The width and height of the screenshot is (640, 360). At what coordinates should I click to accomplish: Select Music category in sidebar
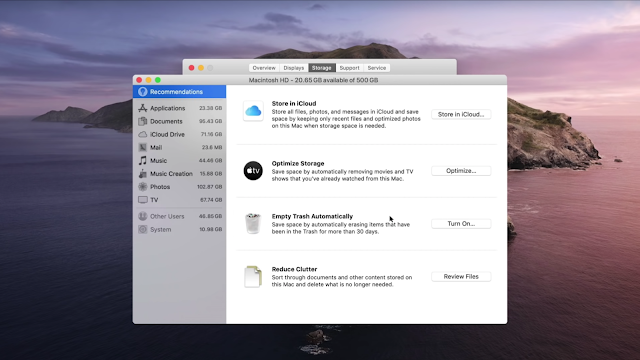click(179, 160)
